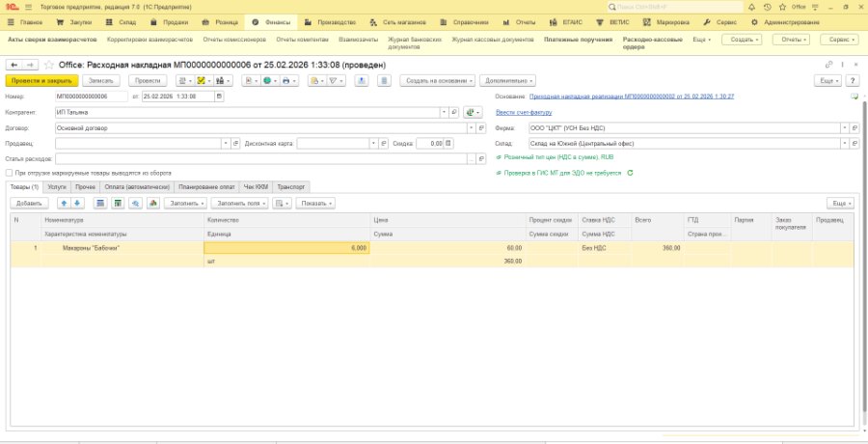Expand the Дисконтная карта dropdown arrow
Viewport: 868px width, 444px height.
click(x=373, y=144)
